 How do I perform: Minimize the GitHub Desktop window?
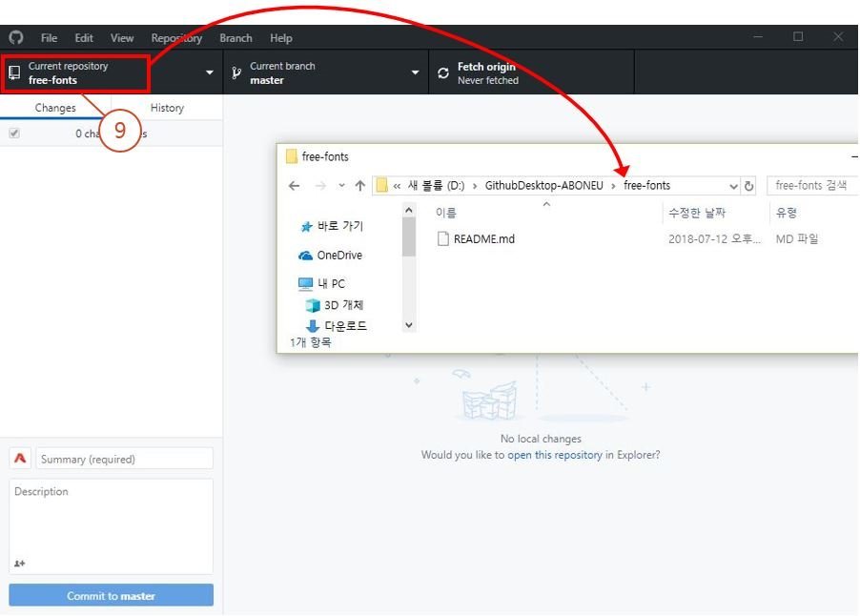758,37
